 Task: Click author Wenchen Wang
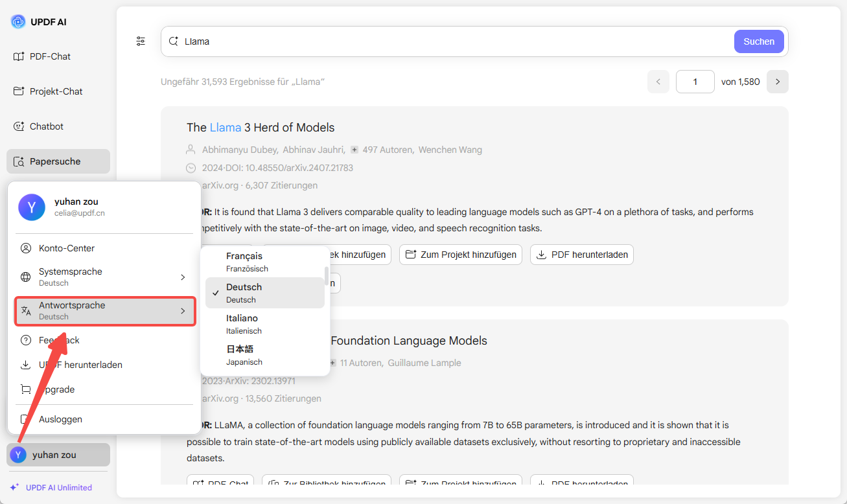pos(450,150)
